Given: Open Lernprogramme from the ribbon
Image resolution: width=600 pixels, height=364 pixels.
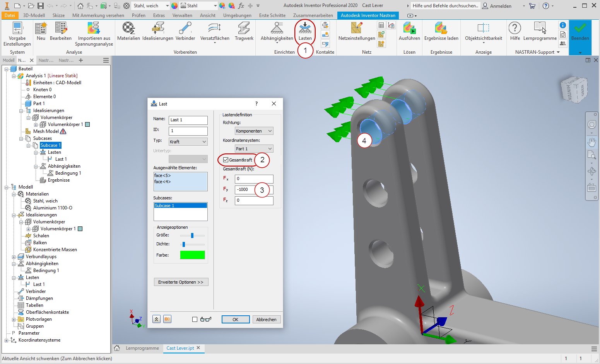Looking at the screenshot, I should click(540, 31).
